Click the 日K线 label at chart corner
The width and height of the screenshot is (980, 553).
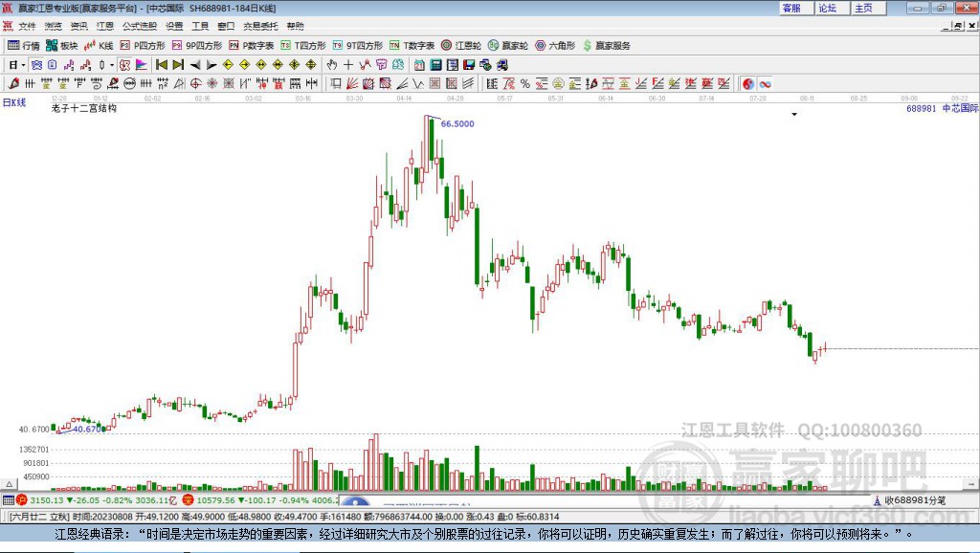[14, 102]
